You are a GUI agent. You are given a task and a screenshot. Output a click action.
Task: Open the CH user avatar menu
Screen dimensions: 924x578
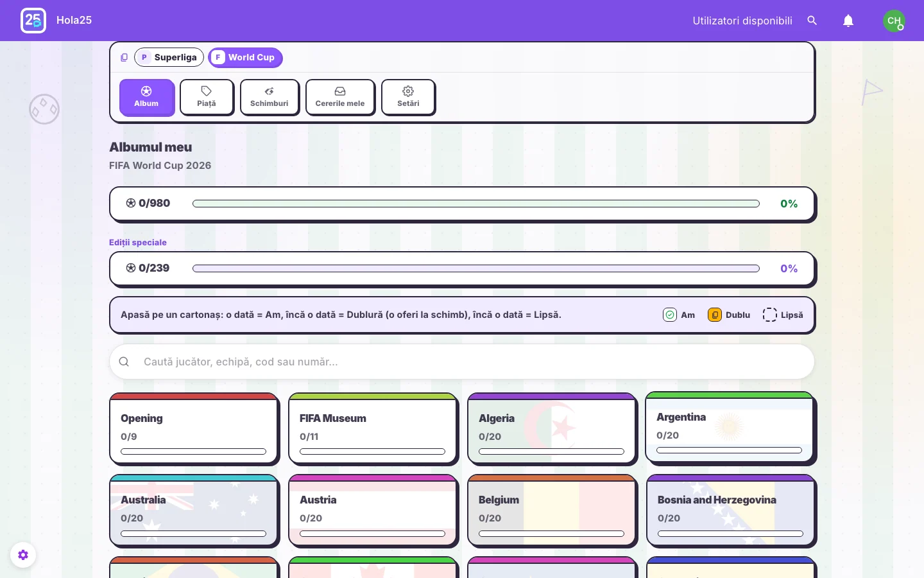tap(894, 21)
